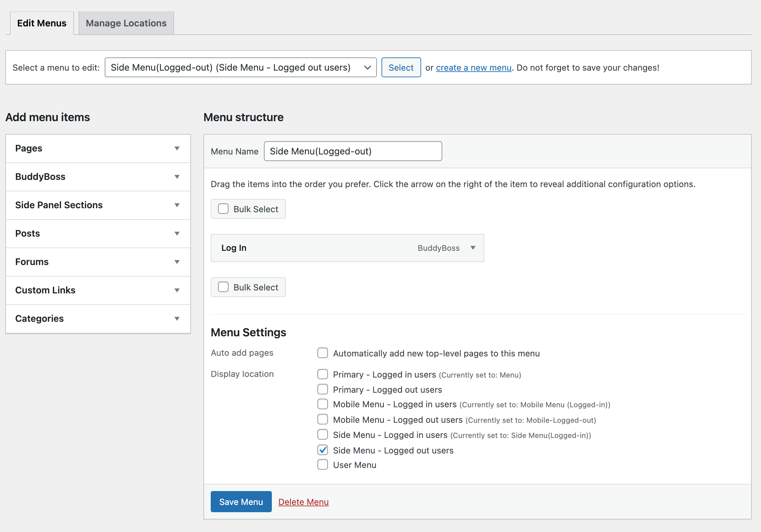Open Side Panel Sections accordion
This screenshot has width=761, height=532.
click(x=177, y=205)
